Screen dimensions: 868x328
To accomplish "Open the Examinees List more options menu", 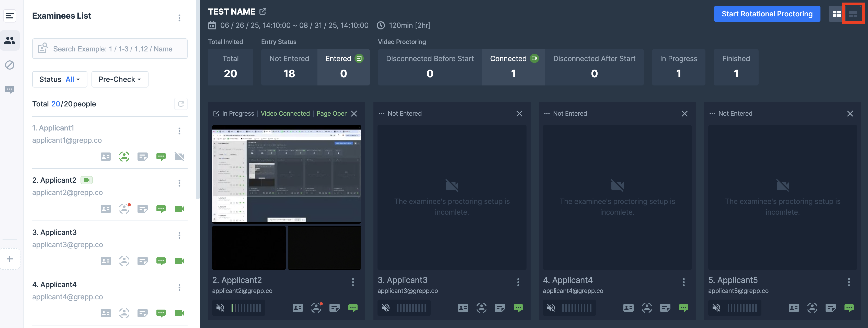I will coord(179,18).
